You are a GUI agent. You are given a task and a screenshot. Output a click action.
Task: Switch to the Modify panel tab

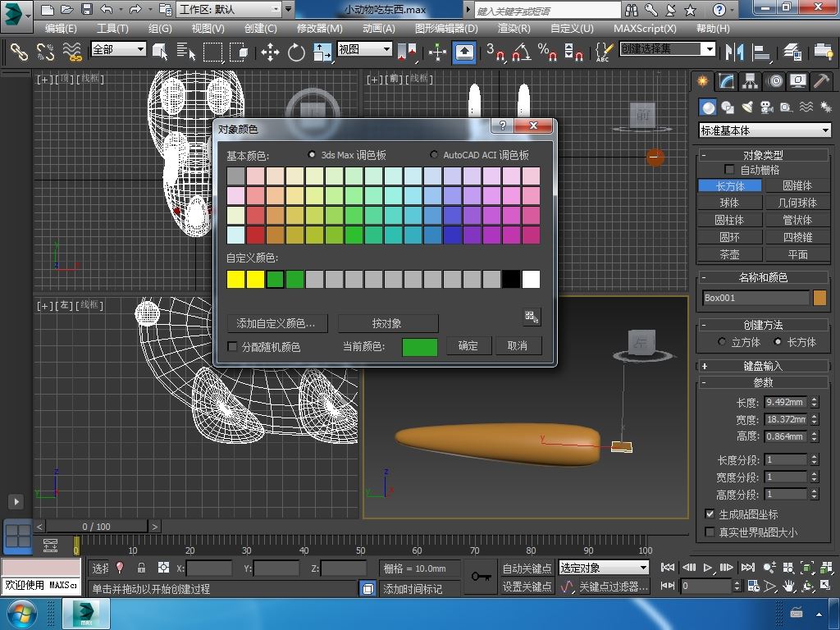(x=727, y=81)
